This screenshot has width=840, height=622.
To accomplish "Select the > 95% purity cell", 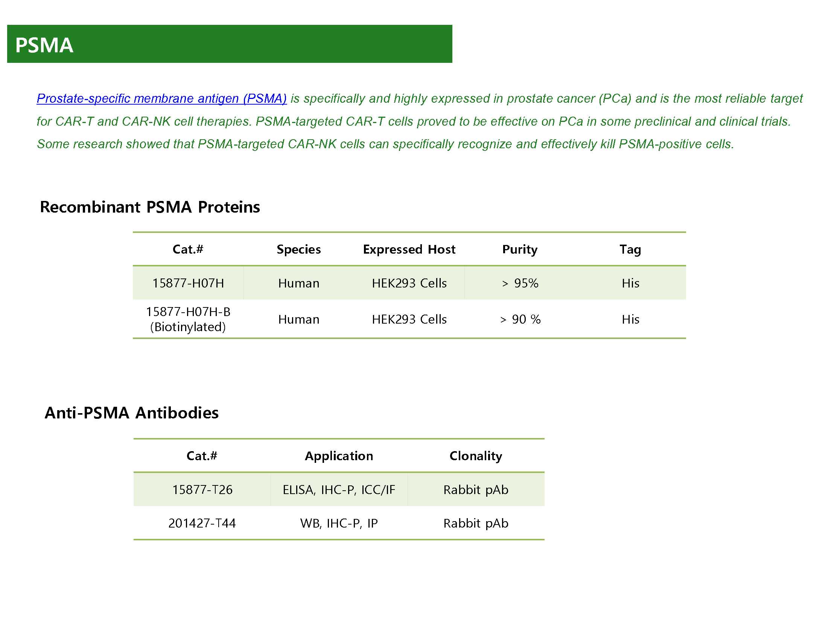I will point(520,283).
